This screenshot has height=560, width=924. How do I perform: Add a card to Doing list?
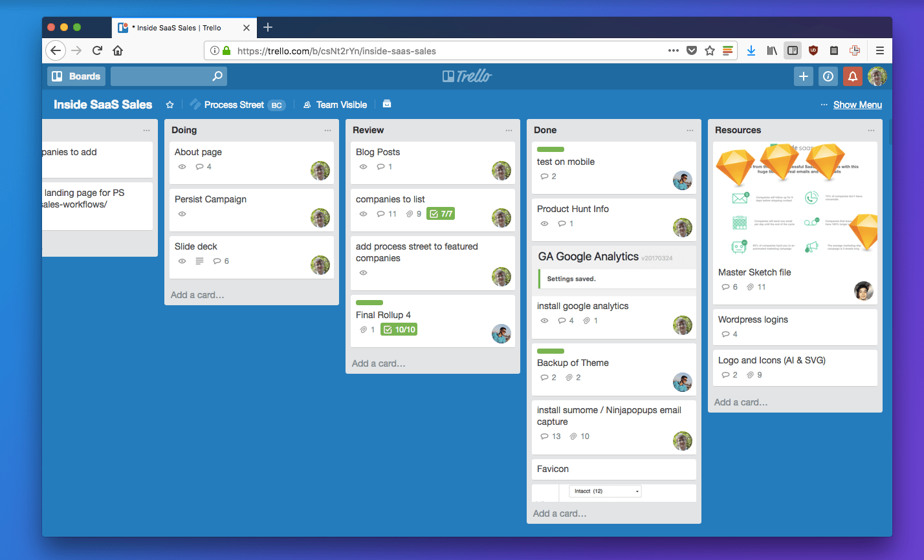click(x=197, y=295)
